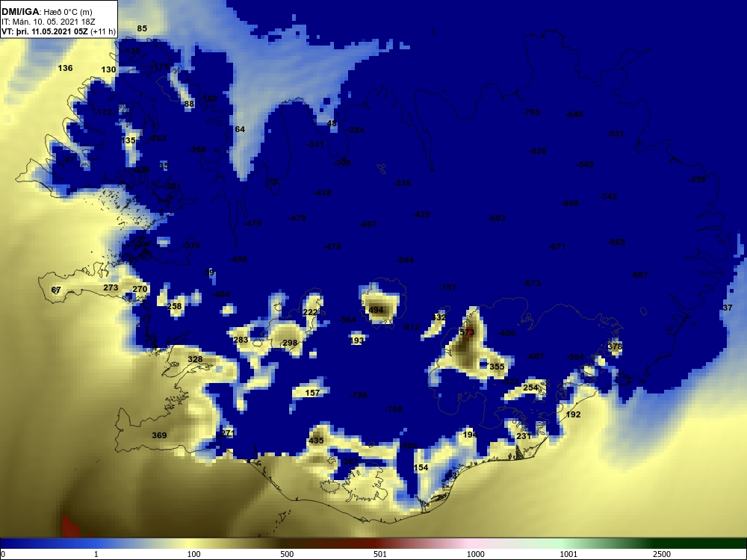
Task: Click the map value 254
Action: coord(530,388)
